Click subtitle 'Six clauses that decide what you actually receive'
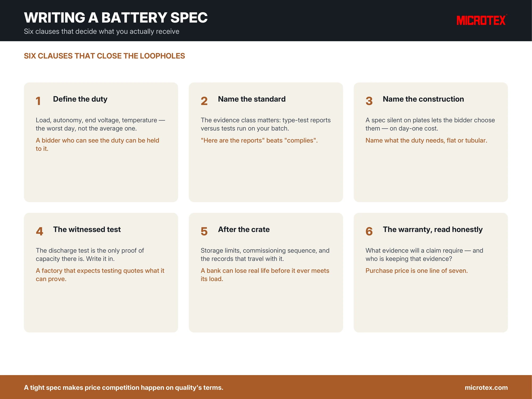This screenshot has height=399, width=532. (102, 31)
